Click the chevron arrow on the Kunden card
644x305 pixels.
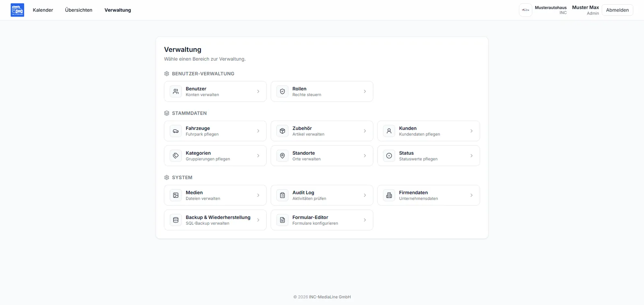pos(472,131)
